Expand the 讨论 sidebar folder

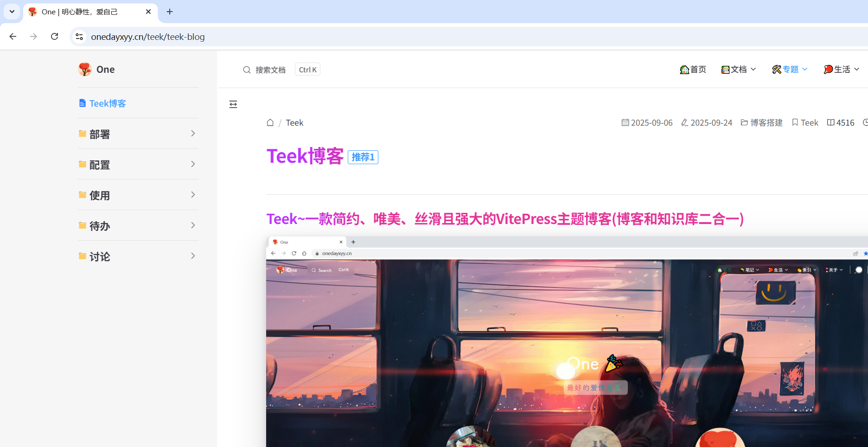[138, 256]
